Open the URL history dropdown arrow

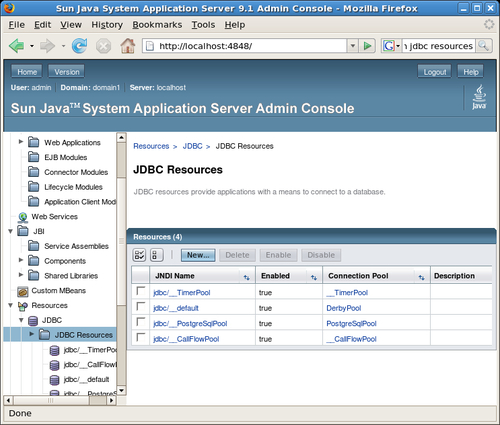coord(353,46)
